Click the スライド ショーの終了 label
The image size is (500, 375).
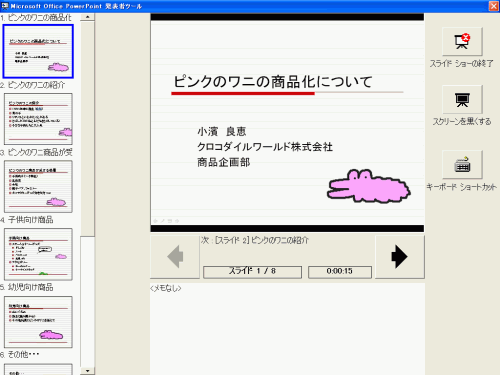coord(462,63)
